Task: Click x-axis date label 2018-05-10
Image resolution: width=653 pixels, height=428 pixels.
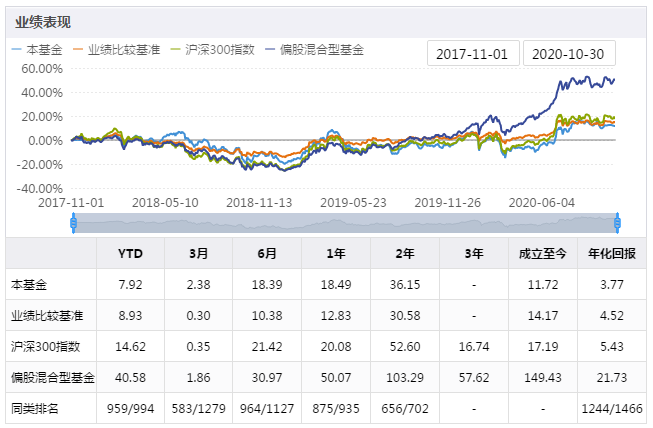Action: point(165,203)
